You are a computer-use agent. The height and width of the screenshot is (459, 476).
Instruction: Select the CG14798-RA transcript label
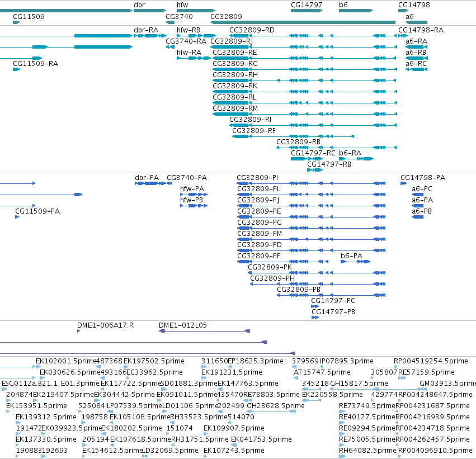(x=421, y=30)
